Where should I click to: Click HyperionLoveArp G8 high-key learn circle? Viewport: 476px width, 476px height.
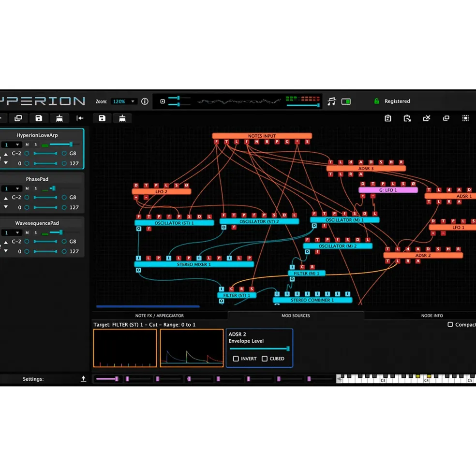64,154
